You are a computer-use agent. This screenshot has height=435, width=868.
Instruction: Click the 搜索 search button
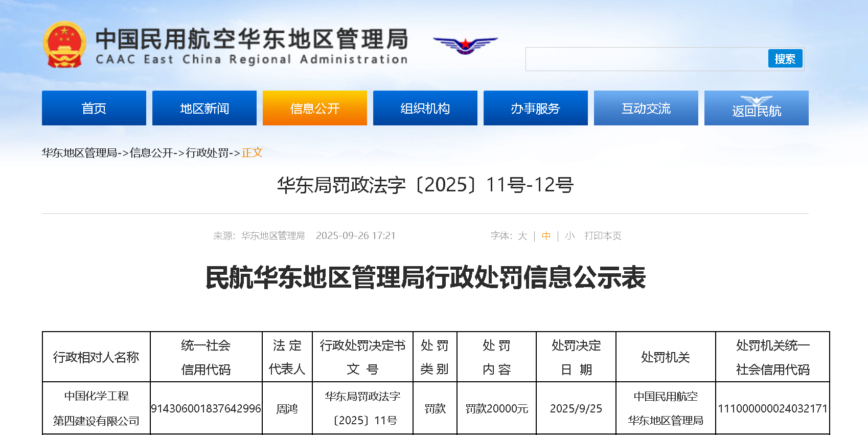click(785, 58)
